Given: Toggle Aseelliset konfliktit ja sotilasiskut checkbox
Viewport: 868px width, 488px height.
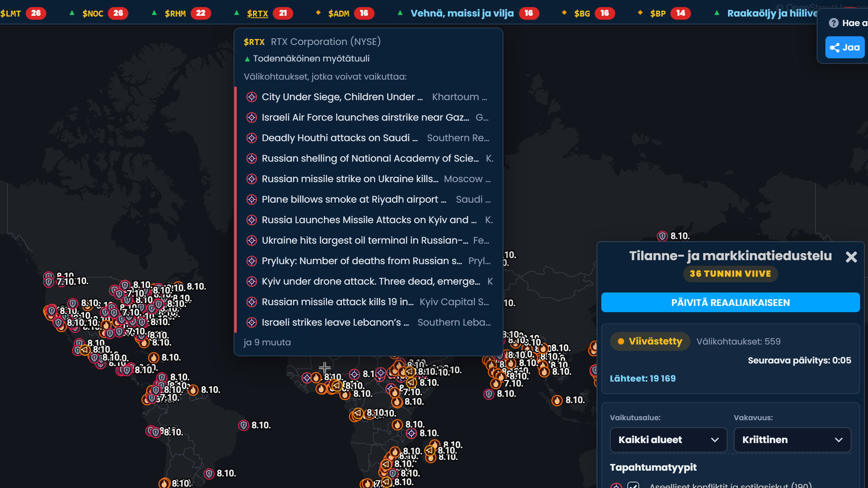Looking at the screenshot, I should click(633, 485).
